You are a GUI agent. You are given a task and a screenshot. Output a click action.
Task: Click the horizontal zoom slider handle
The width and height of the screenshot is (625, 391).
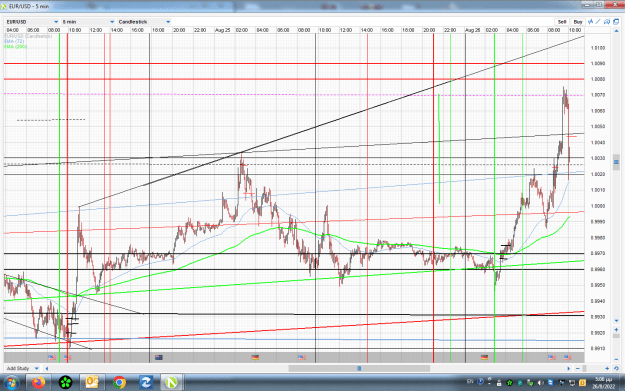[x=585, y=369]
